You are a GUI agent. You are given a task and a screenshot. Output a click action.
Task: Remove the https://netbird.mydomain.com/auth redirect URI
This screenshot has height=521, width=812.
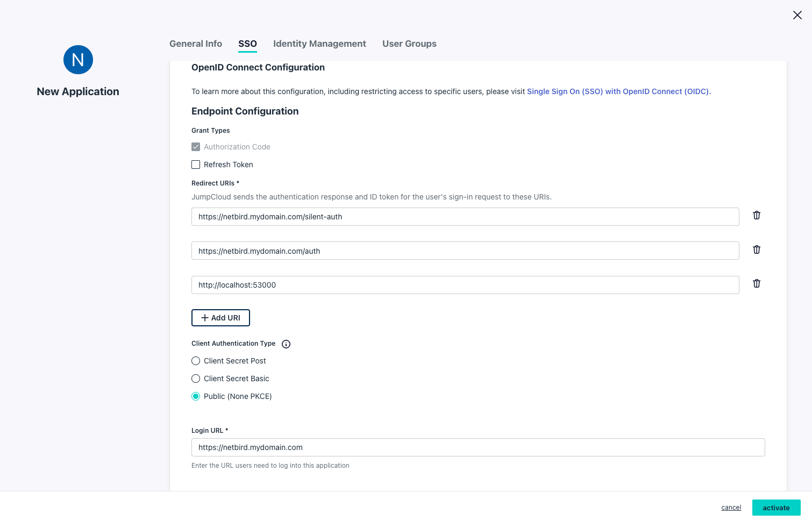pyautogui.click(x=756, y=249)
